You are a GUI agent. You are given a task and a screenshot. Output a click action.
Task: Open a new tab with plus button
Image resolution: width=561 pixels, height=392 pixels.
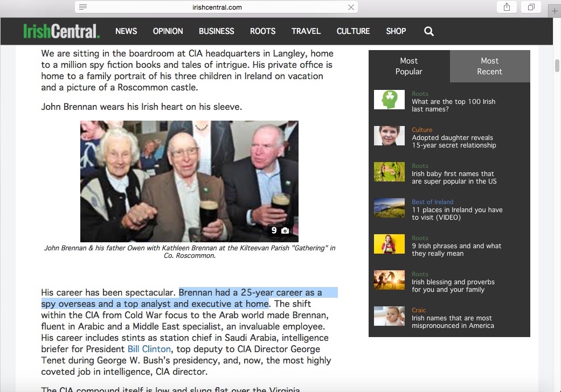(x=555, y=11)
